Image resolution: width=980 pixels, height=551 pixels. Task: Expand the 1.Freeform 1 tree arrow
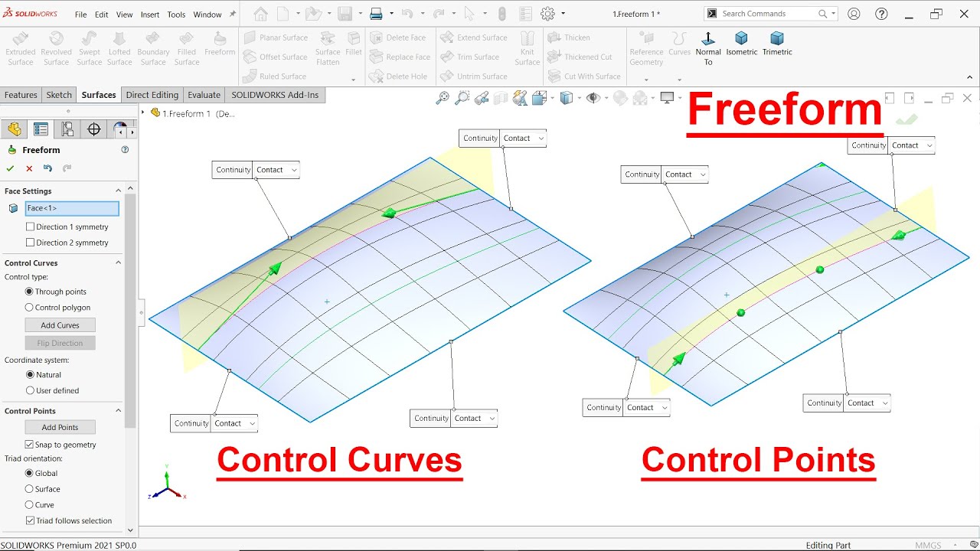[142, 112]
